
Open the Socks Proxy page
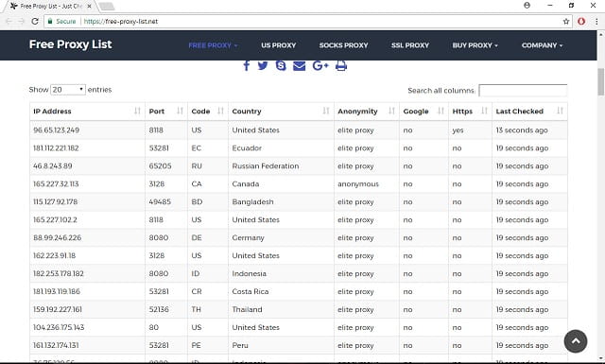[343, 45]
